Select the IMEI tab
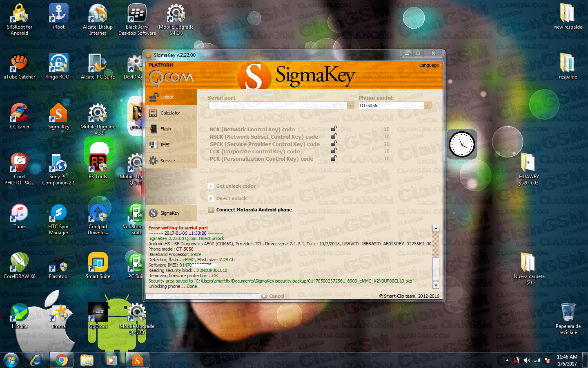Viewport: 588px width, 368px height. (171, 145)
